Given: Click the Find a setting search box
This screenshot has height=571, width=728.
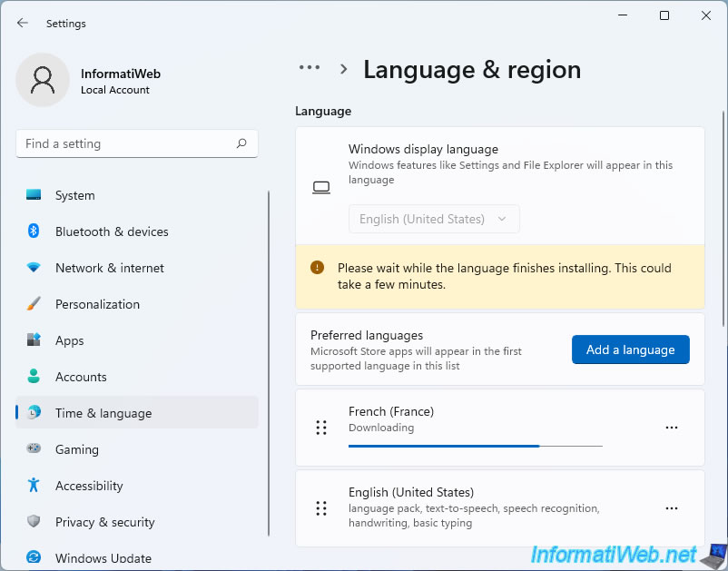Looking at the screenshot, I should click(136, 143).
